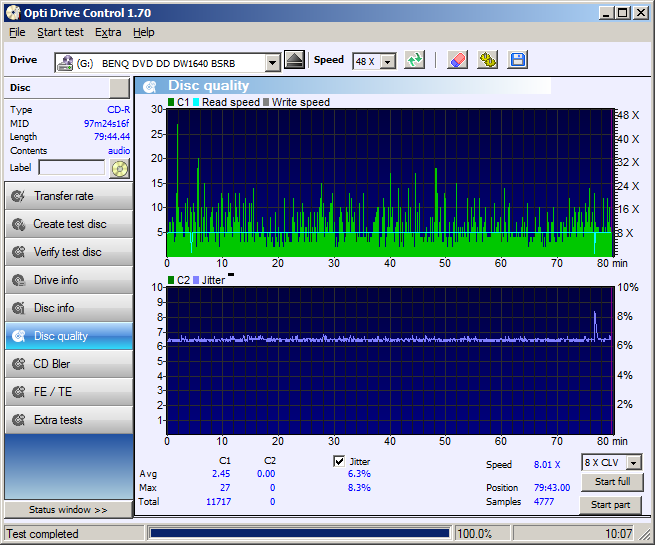The width and height of the screenshot is (655, 545).
Task: Open Extra tests panel
Action: coord(69,420)
